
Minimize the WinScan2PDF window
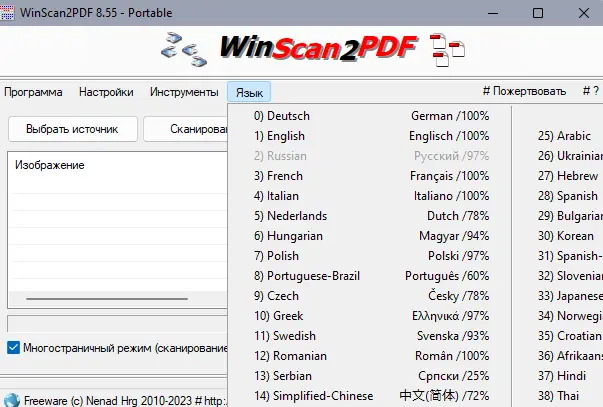pyautogui.click(x=493, y=13)
